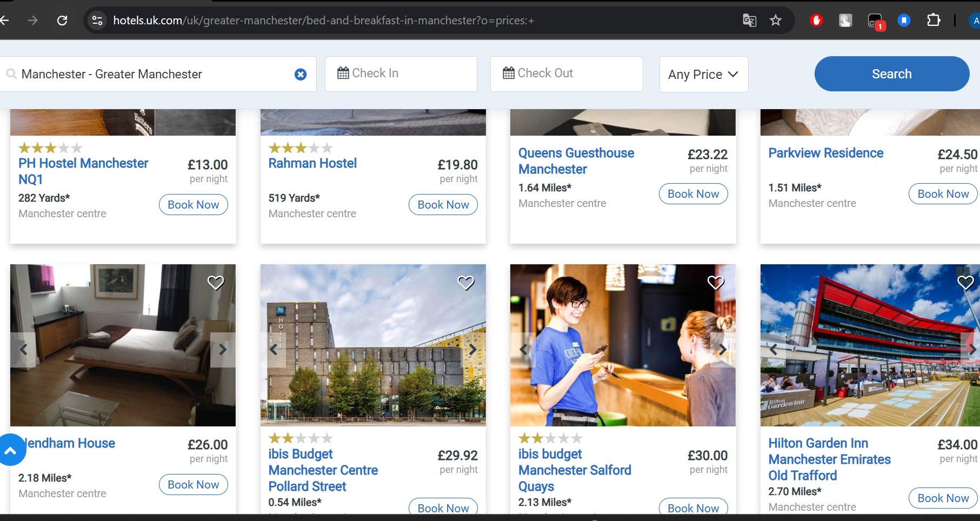
Task: Click the search magnifier icon in location field
Action: pos(11,74)
